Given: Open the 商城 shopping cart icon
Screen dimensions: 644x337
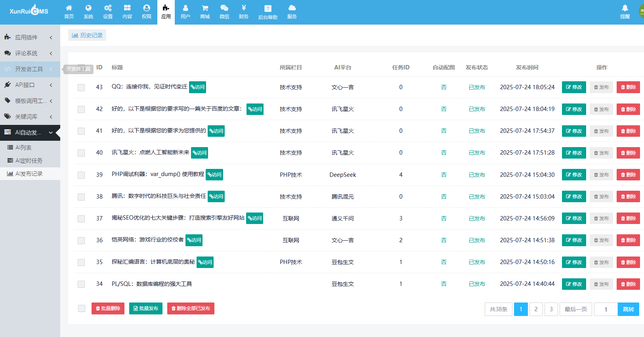Looking at the screenshot, I should pyautogui.click(x=205, y=12).
